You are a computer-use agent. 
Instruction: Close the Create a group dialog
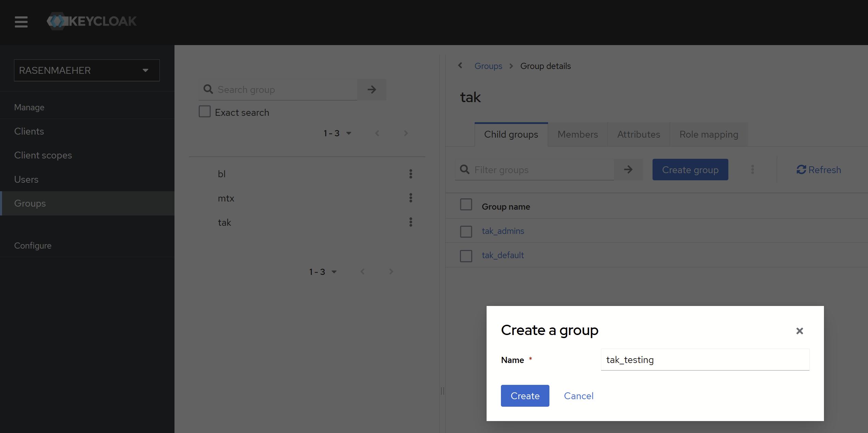pos(799,331)
